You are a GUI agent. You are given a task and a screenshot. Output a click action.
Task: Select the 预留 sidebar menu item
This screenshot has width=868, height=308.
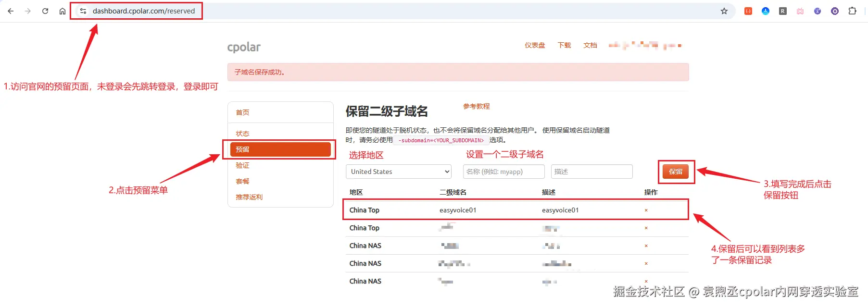click(x=280, y=149)
